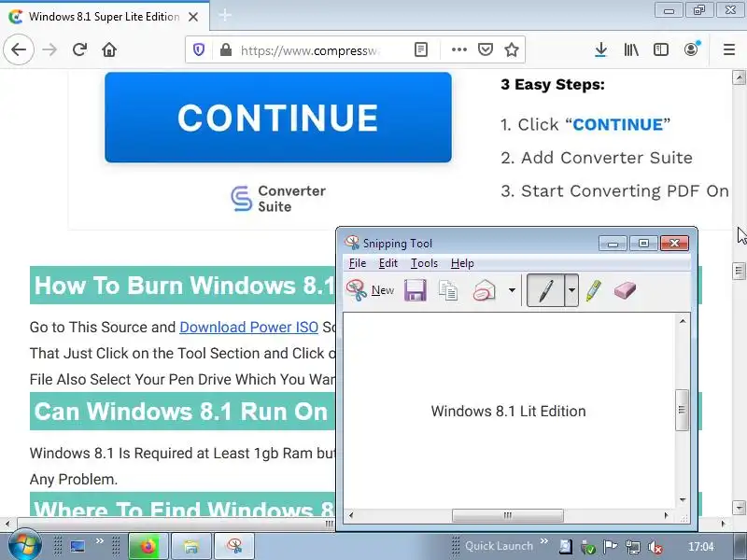Viewport: 747px width, 560px height.
Task: Click the blue CONTINUE text in steps
Action: [x=617, y=125]
